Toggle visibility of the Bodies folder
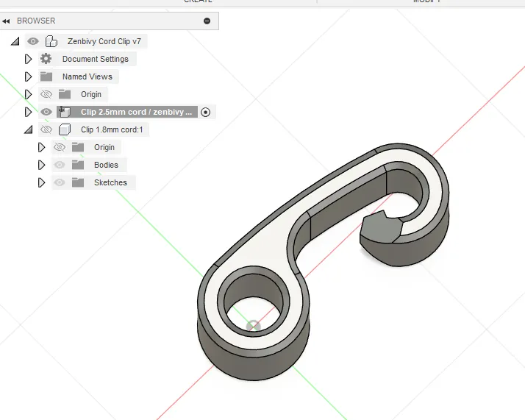The width and height of the screenshot is (525, 420). [x=60, y=165]
